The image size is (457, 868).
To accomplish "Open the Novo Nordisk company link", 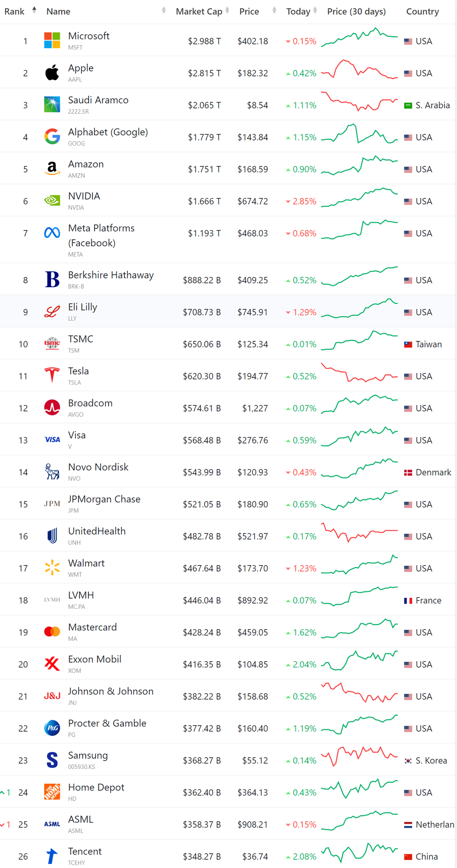I will 98,467.
